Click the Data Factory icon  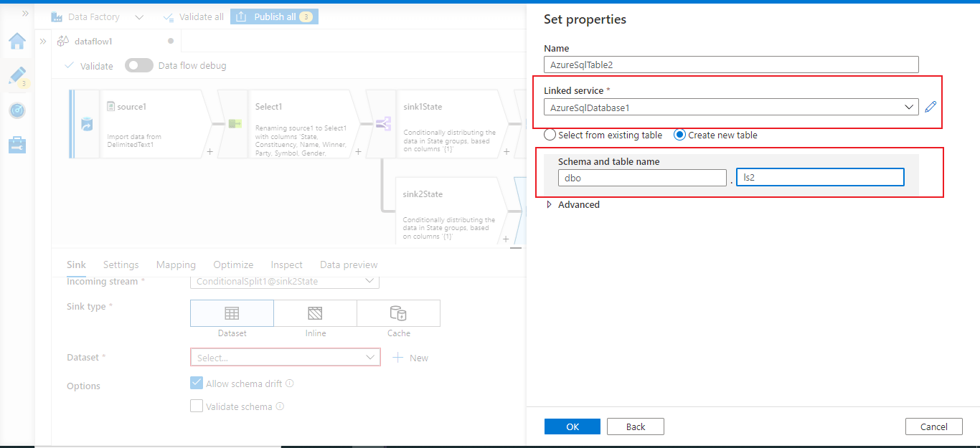pos(57,16)
